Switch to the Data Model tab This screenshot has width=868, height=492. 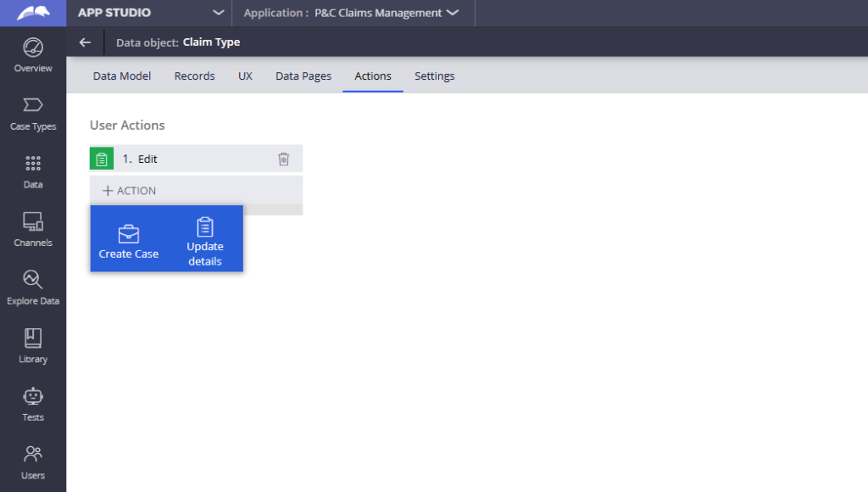122,75
